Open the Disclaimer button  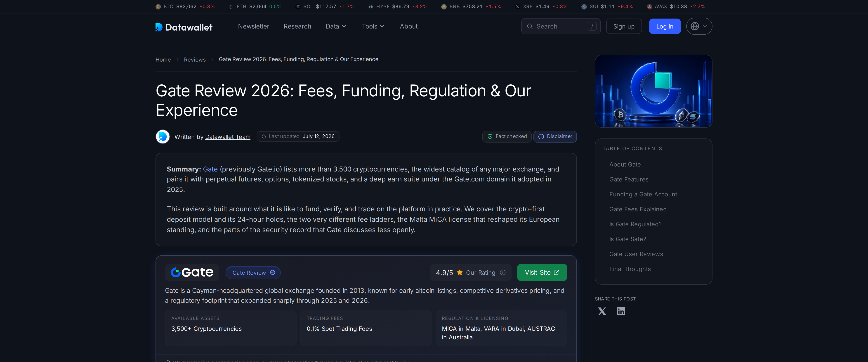pyautogui.click(x=555, y=137)
